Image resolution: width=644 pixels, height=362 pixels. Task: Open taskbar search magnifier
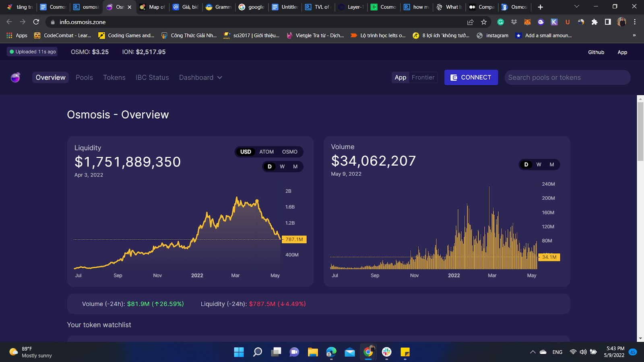click(x=258, y=352)
